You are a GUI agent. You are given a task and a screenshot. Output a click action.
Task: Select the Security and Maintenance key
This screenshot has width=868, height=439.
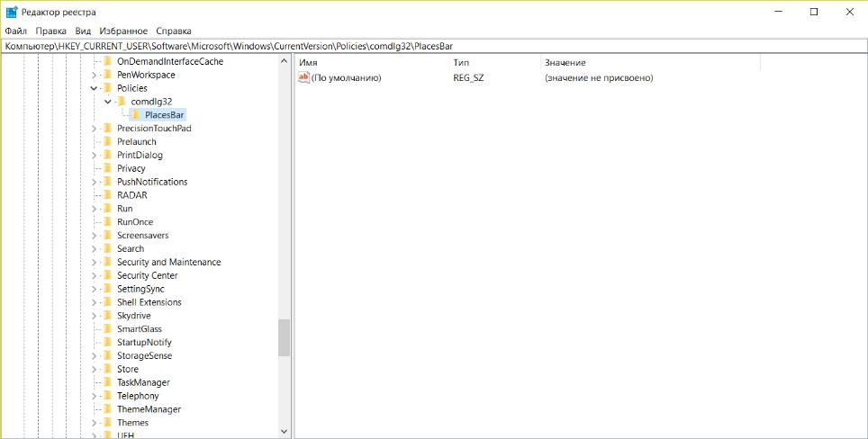click(169, 262)
